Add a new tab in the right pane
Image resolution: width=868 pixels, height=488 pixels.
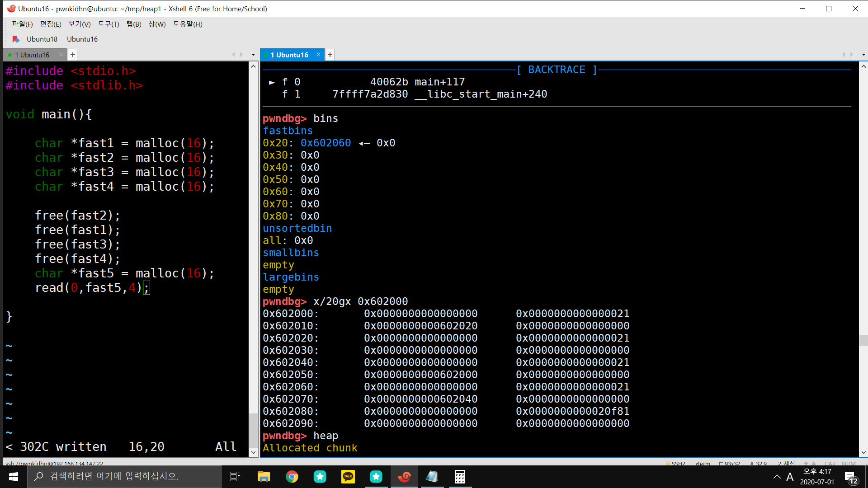(330, 55)
